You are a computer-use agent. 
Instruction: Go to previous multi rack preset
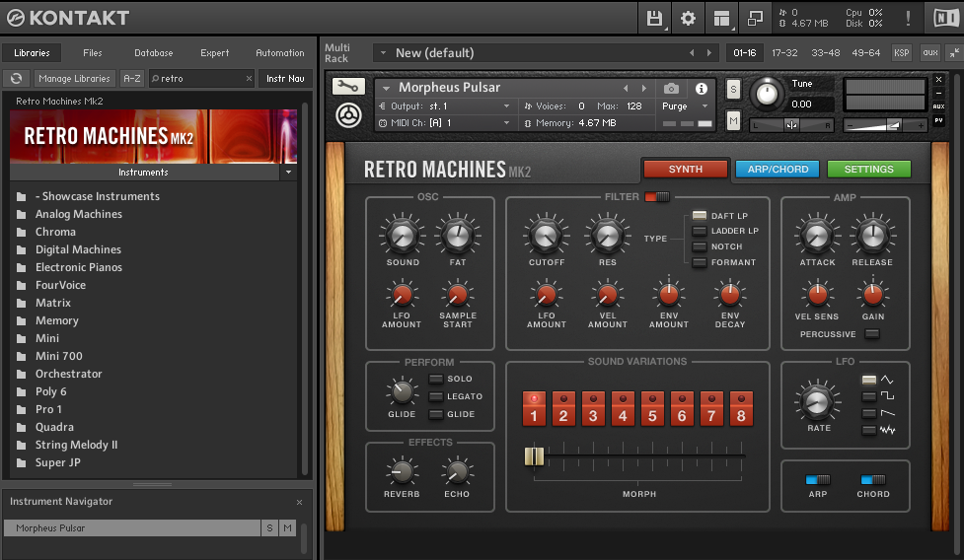pos(692,53)
